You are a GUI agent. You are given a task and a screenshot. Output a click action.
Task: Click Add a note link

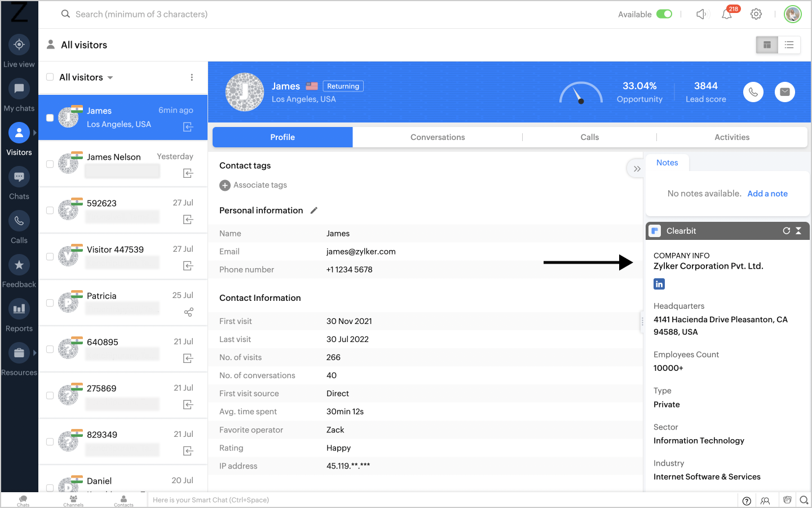click(767, 194)
